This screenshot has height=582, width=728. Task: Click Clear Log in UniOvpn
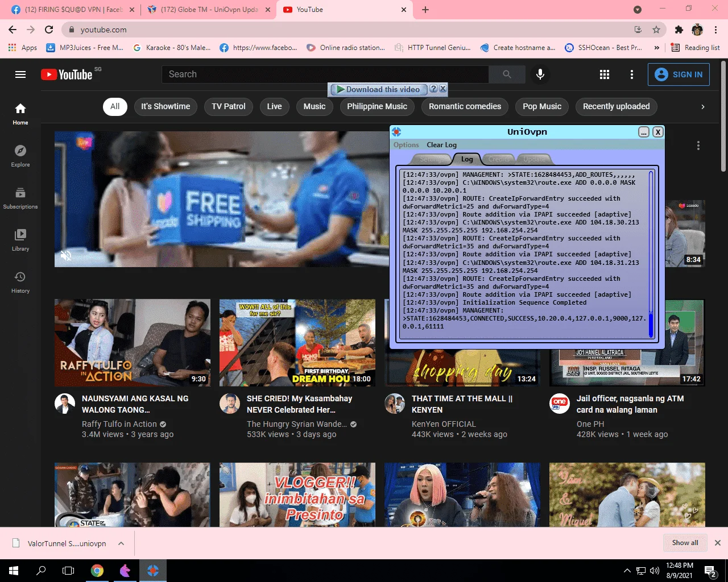point(441,145)
